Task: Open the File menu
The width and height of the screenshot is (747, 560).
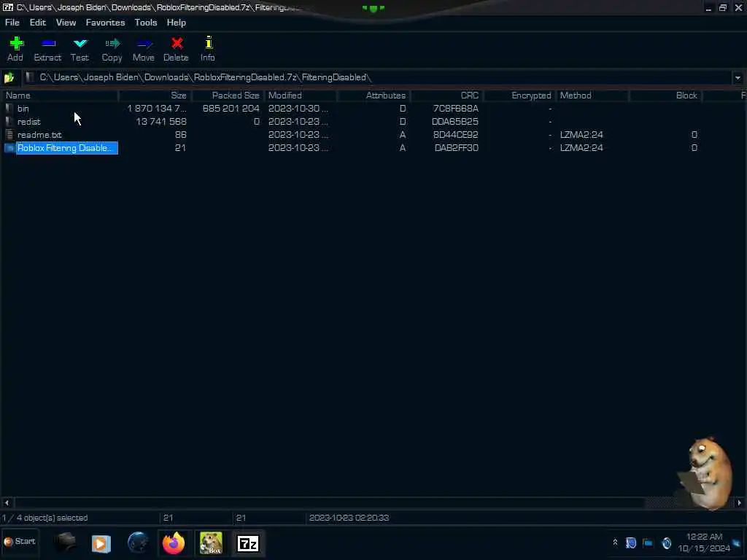Action: click(x=12, y=23)
